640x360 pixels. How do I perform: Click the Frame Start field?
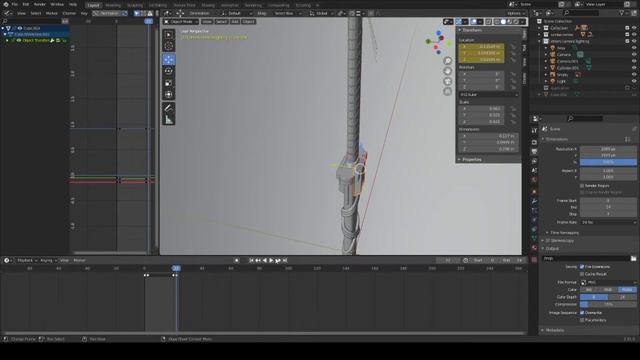(608, 201)
